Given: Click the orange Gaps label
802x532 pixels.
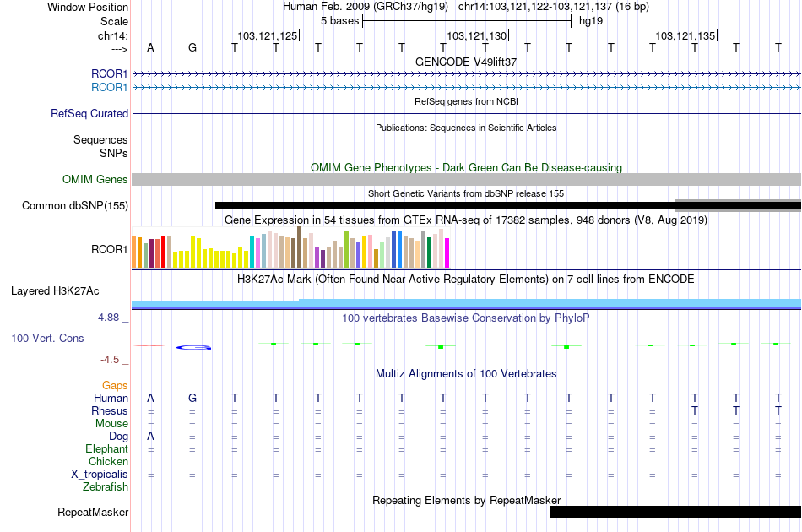Looking at the screenshot, I should point(115,386).
